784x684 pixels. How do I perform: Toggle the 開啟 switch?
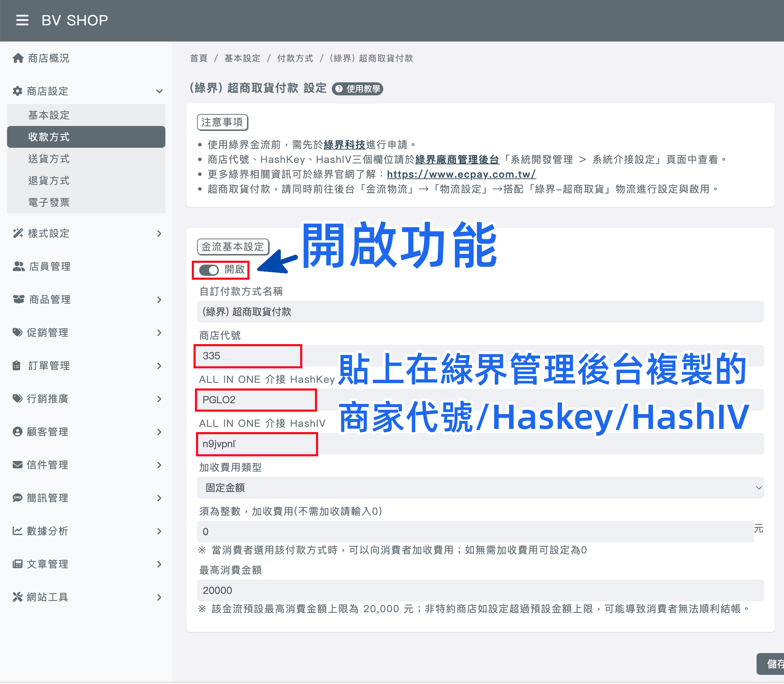tap(209, 270)
